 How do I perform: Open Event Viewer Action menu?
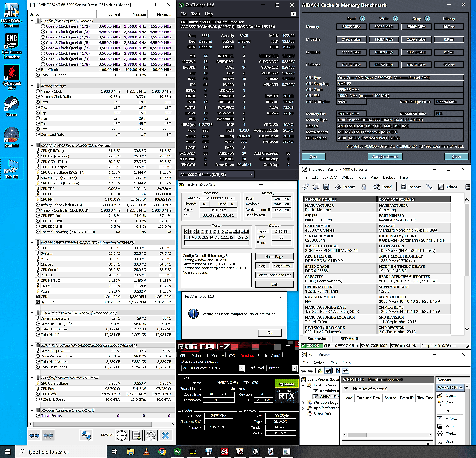tap(319, 363)
